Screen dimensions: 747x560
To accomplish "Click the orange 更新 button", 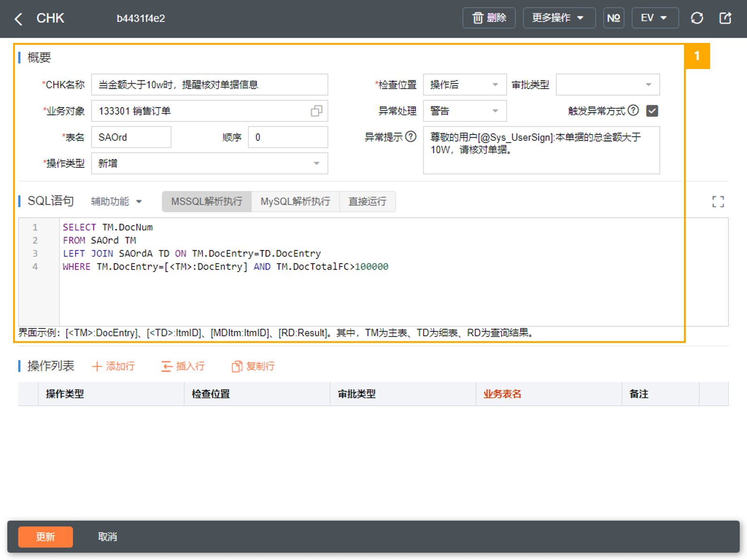I will click(x=45, y=537).
